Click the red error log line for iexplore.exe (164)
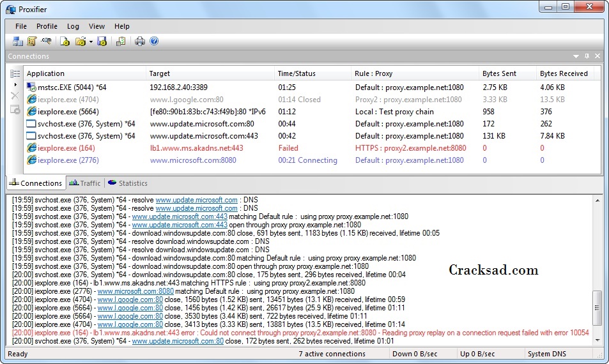609x364 pixels. 300,333
